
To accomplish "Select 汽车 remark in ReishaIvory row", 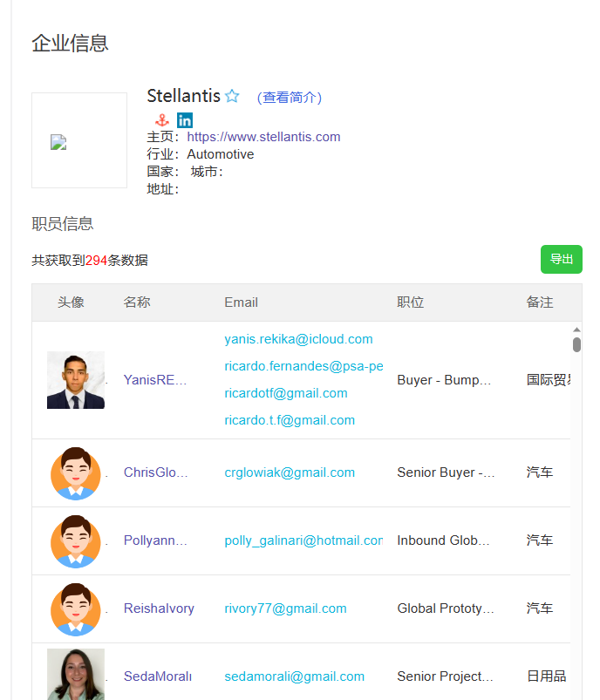I will [x=540, y=608].
